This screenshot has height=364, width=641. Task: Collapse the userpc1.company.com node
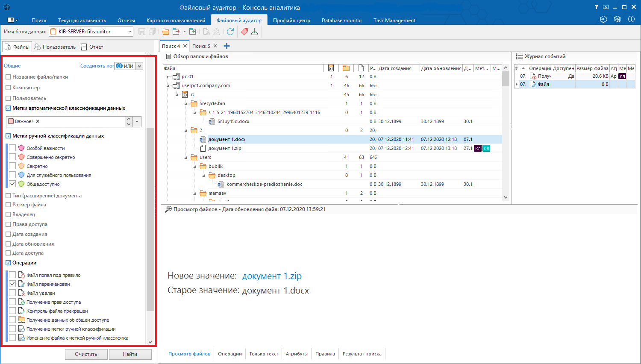(168, 86)
